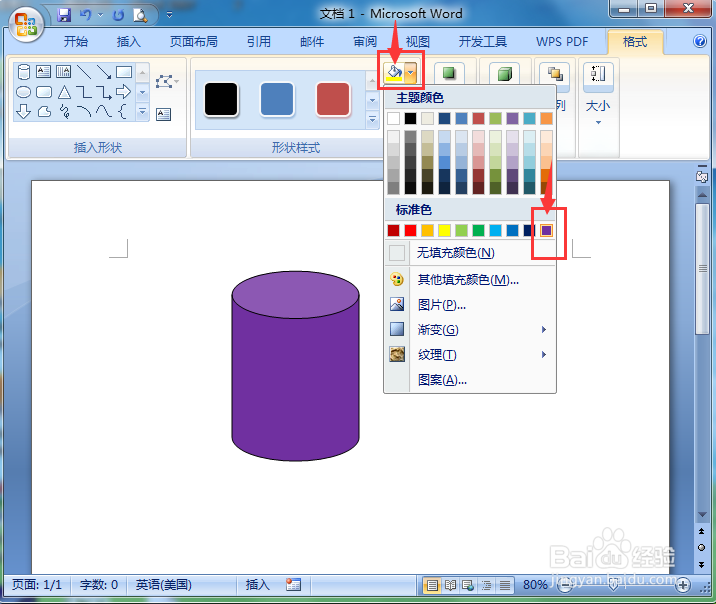This screenshot has width=716, height=604.
Task: Select the rounded rectangle shape
Action: (44, 92)
